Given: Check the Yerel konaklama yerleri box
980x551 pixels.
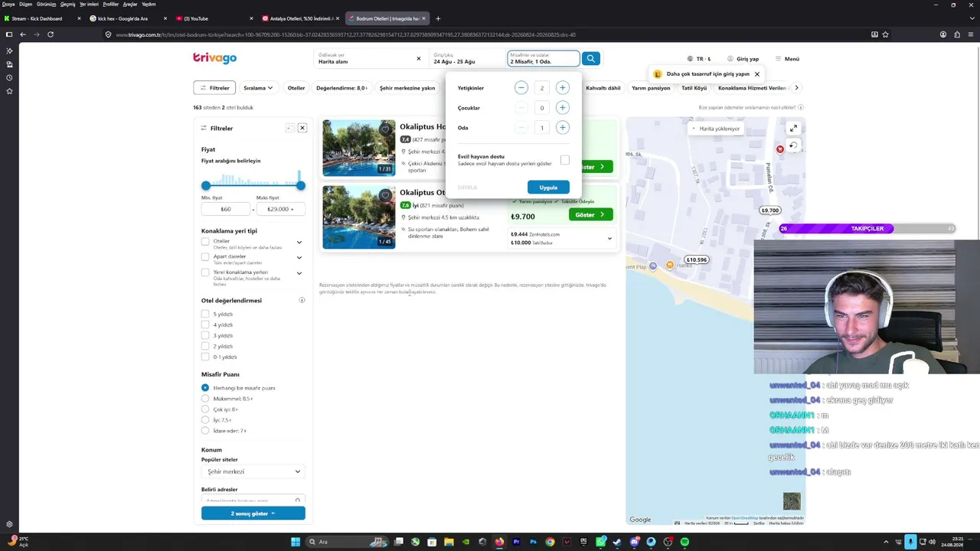Looking at the screenshot, I should [x=205, y=272].
